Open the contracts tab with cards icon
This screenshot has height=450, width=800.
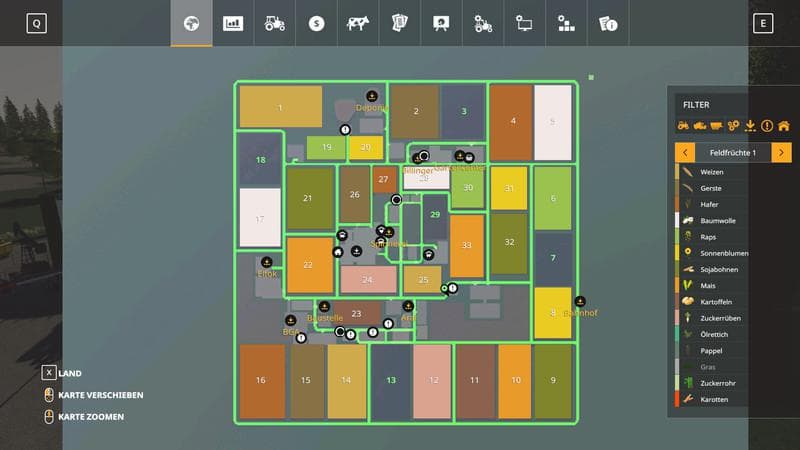[399, 23]
